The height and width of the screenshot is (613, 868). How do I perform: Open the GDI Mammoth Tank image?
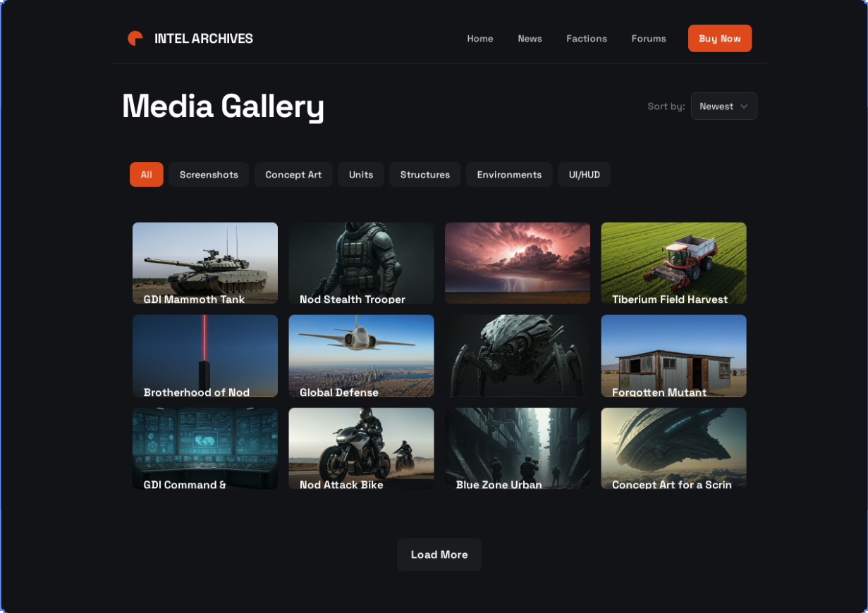tap(204, 263)
